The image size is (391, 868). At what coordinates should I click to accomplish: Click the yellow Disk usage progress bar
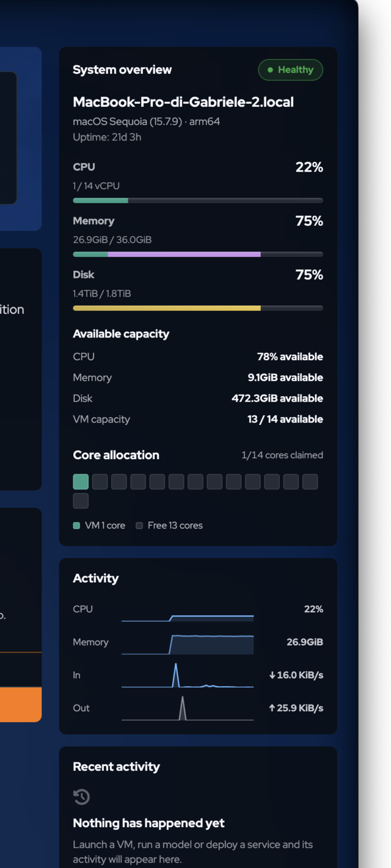tap(198, 308)
